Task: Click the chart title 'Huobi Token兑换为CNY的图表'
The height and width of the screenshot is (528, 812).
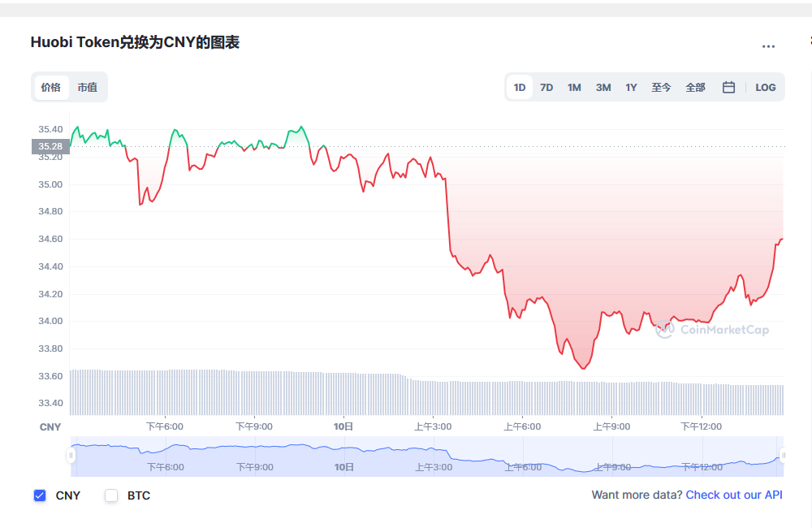Action: 135,42
